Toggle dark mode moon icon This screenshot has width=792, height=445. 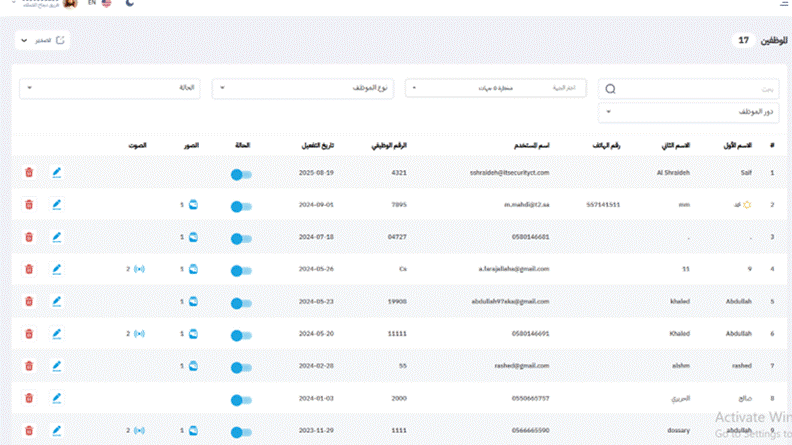[x=130, y=3]
